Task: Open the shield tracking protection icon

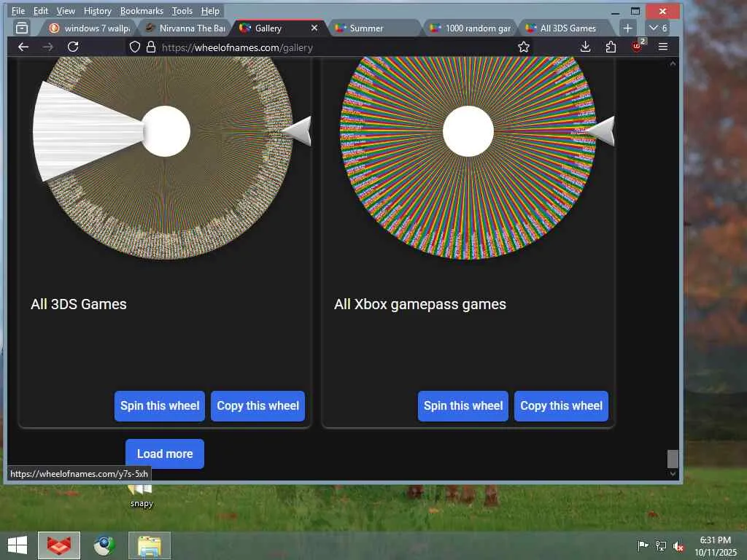Action: [x=135, y=47]
